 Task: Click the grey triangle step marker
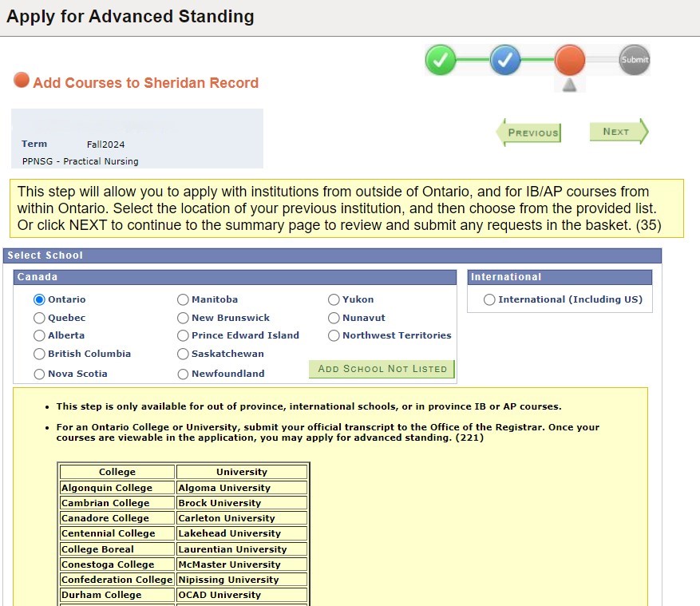[x=569, y=85]
